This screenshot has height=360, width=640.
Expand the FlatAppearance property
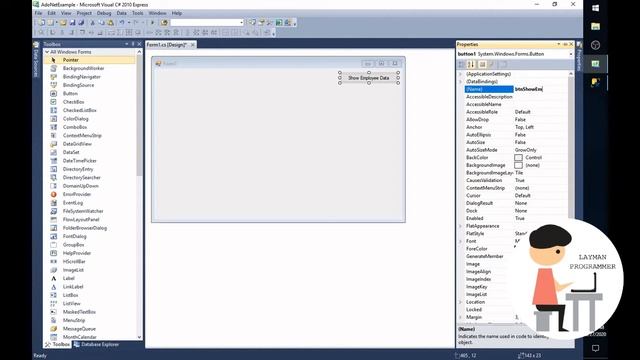coord(461,226)
